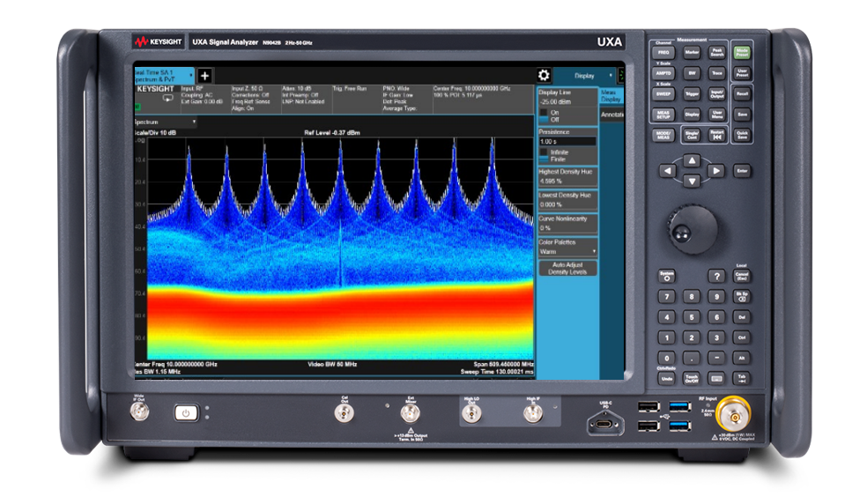Image resolution: width=867 pixels, height=504 pixels.
Task: Toggle the Display Line On/Off switch
Action: [x=545, y=116]
